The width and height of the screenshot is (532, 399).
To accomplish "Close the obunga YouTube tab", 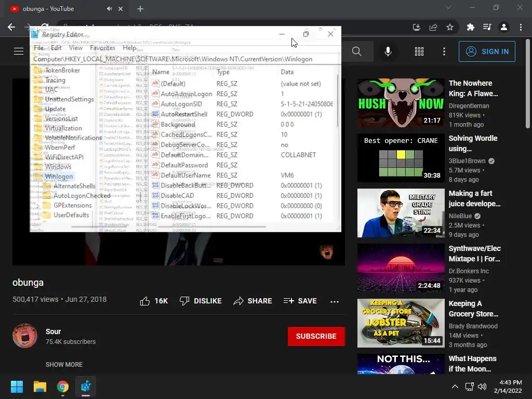I will click(x=121, y=9).
